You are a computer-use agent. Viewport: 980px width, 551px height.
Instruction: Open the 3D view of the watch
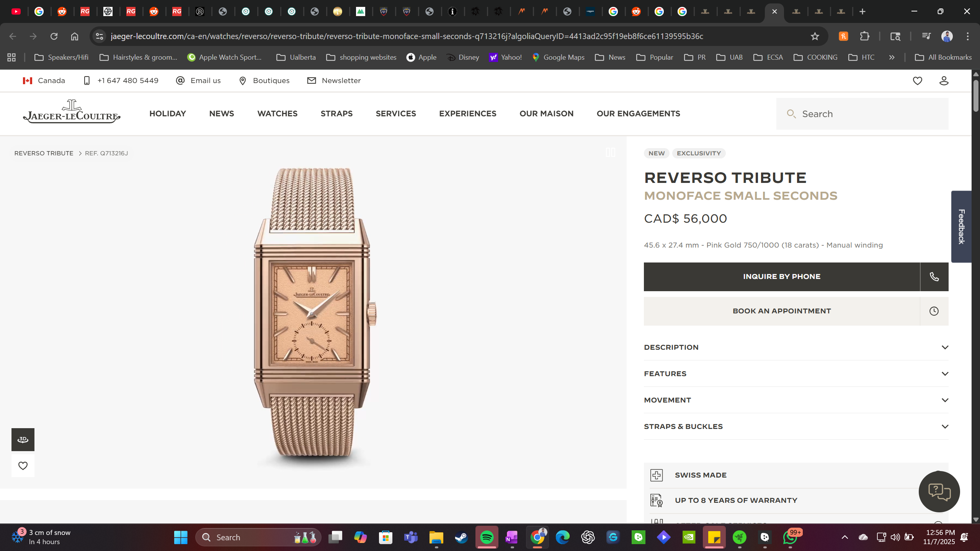(23, 439)
